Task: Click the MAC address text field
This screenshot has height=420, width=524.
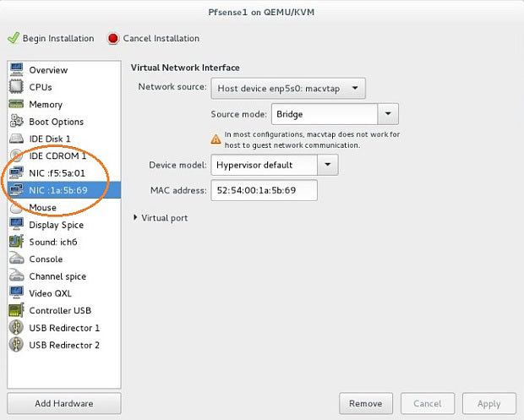Action: [x=265, y=190]
